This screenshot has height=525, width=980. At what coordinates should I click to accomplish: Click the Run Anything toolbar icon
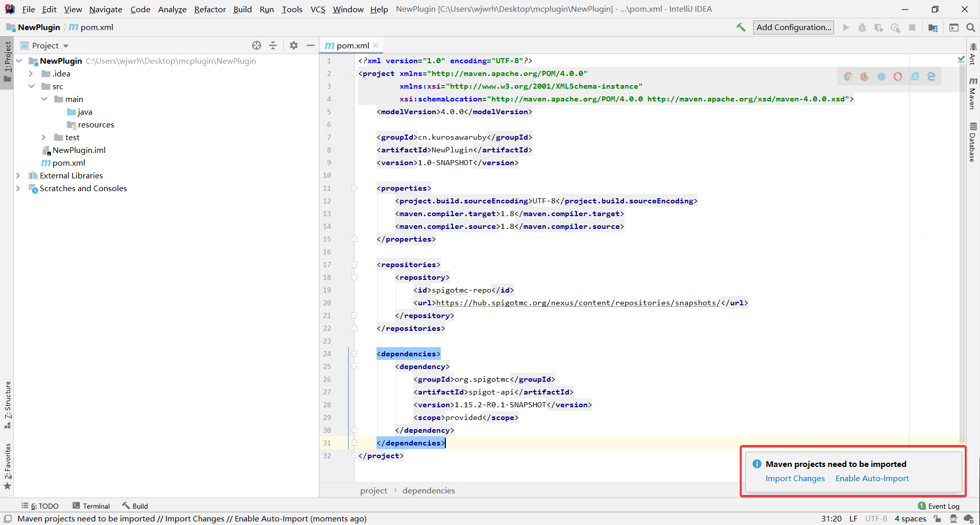tap(954, 28)
